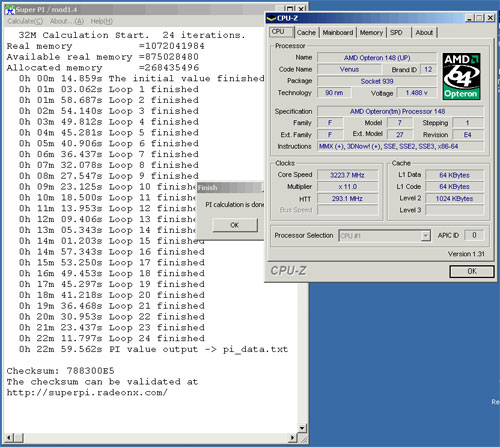Click the Super PI title bar icon

click(9, 9)
